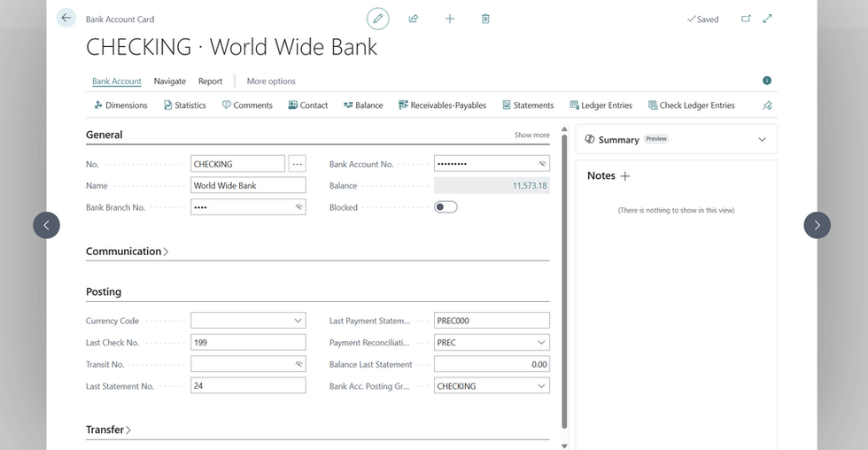
Task: Select the Bank Account menu tab
Action: [117, 81]
